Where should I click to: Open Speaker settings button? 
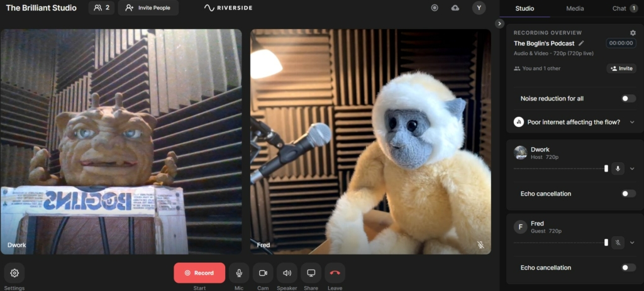pos(287,273)
